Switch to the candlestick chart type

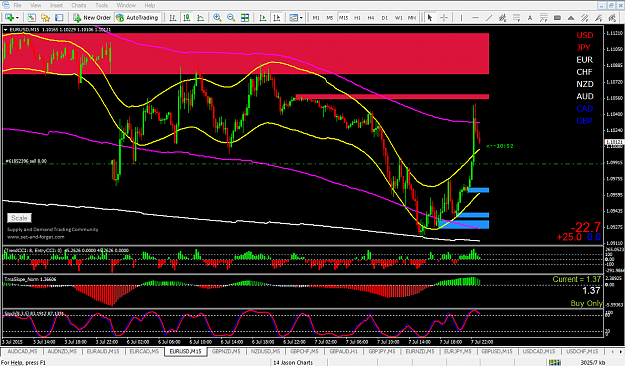pyautogui.click(x=187, y=18)
